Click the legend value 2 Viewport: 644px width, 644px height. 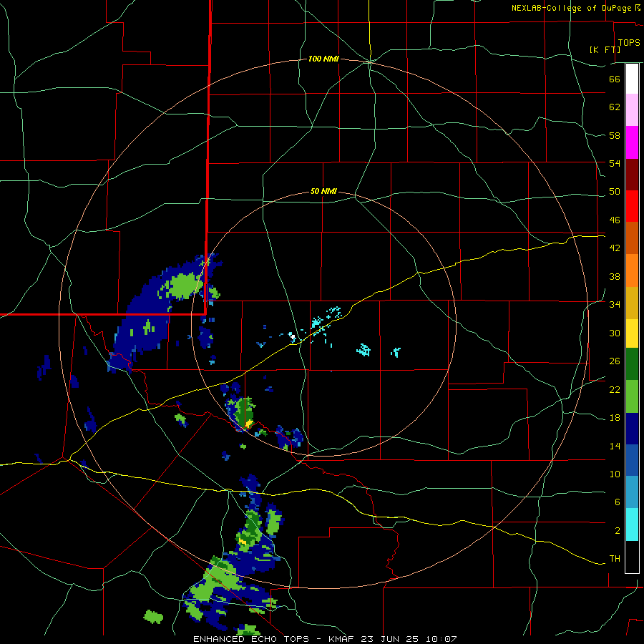618,531
